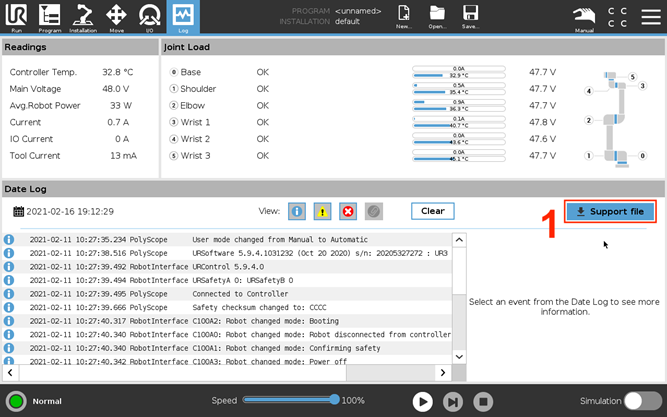Open the I/O tab icon
The height and width of the screenshot is (417, 667).
(149, 16)
